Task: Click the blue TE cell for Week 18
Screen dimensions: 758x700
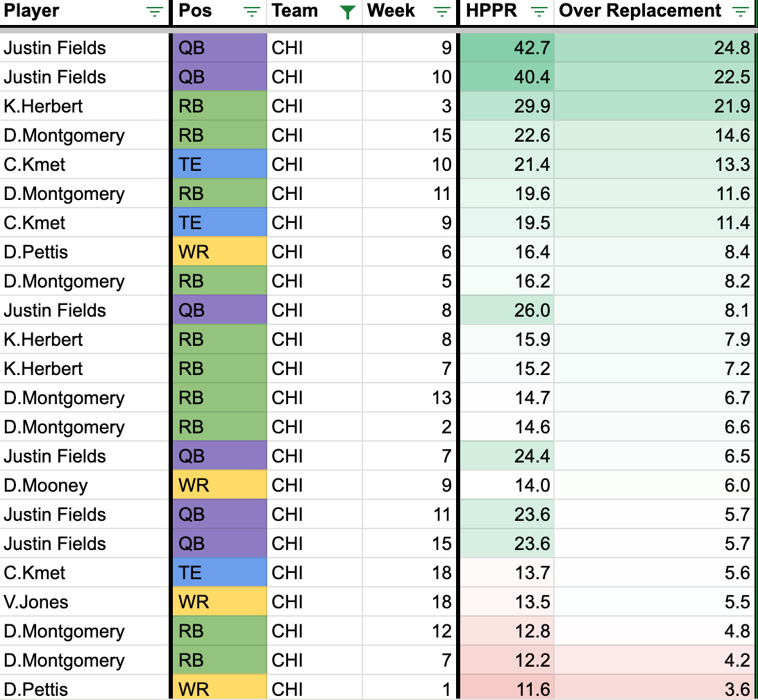Action: (219, 573)
